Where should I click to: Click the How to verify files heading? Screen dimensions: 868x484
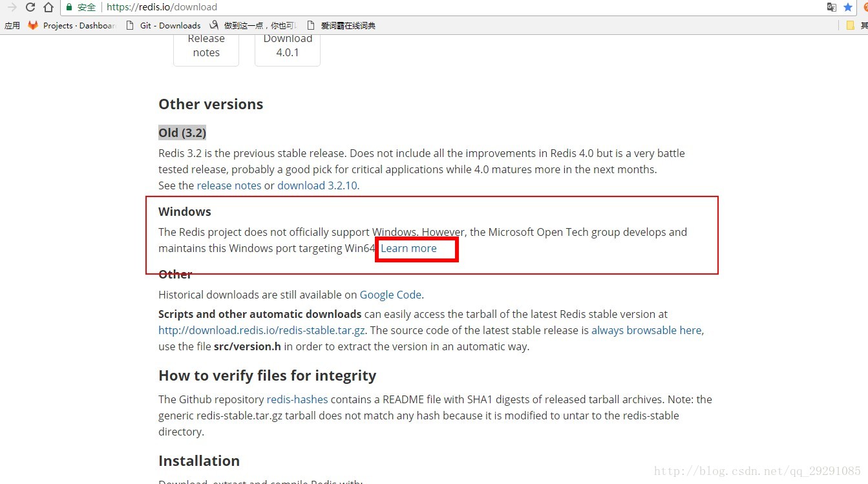(x=267, y=375)
